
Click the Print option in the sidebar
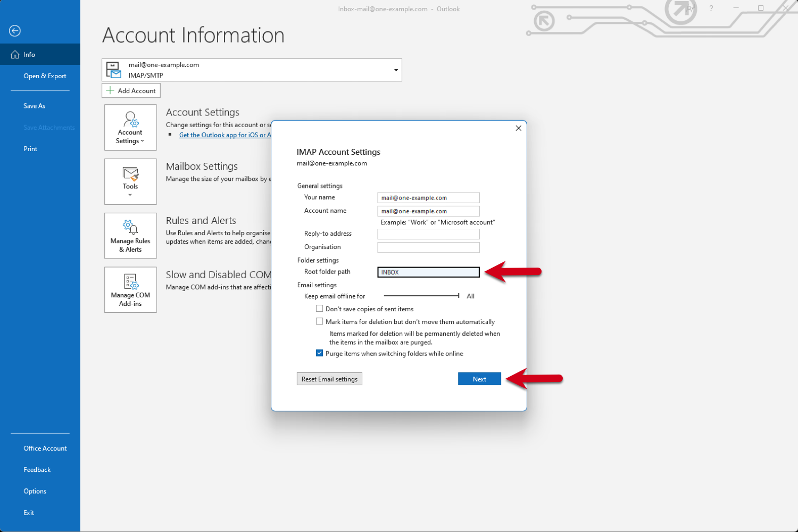click(30, 148)
